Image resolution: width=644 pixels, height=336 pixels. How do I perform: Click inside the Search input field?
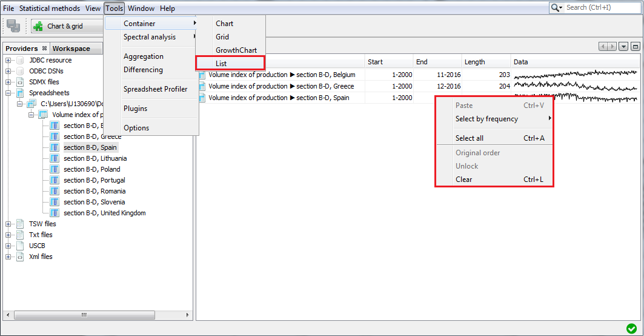(x=600, y=7)
